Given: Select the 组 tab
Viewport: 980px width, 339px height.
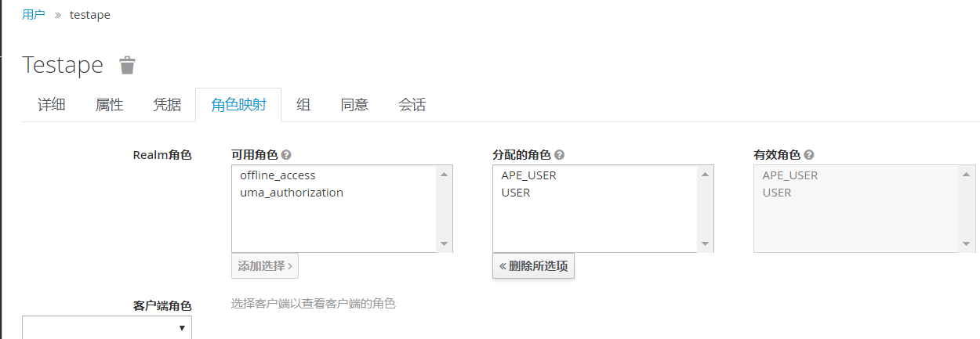Looking at the screenshot, I should pos(303,105).
